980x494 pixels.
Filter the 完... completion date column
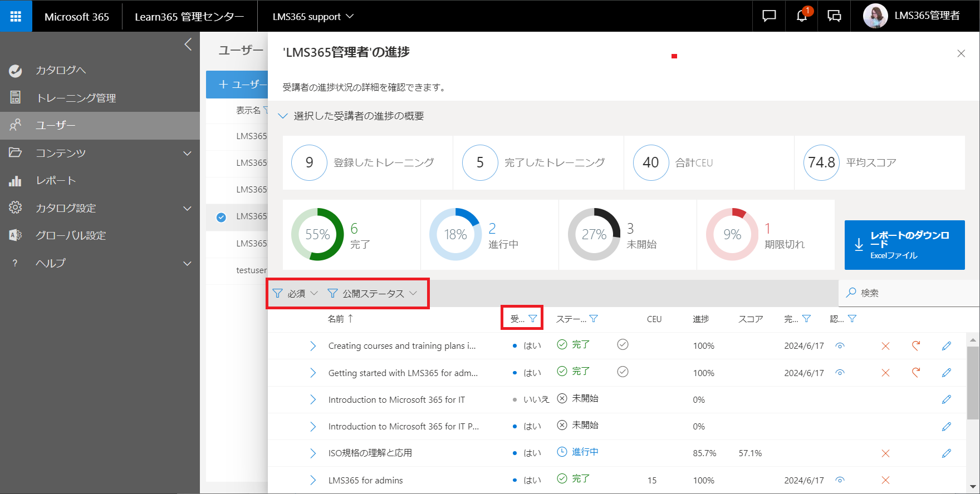pos(806,319)
